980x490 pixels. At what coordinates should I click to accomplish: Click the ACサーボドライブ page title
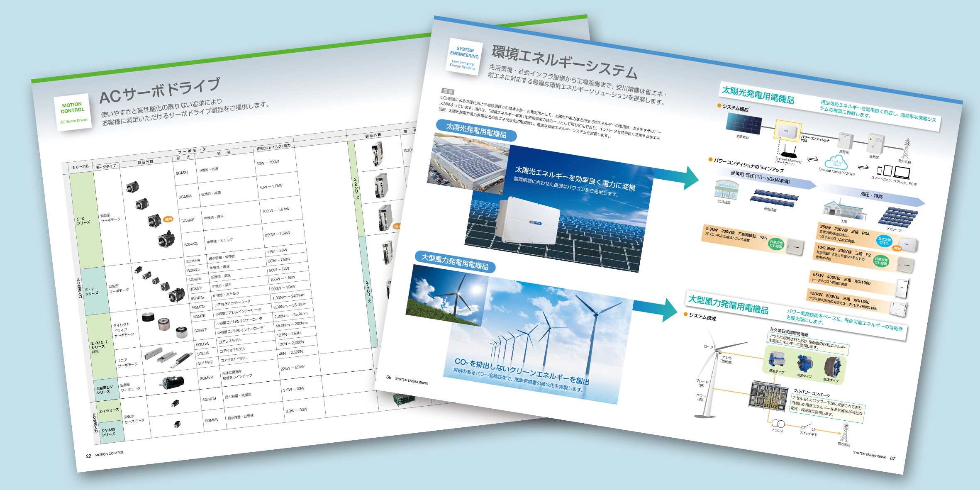click(x=160, y=91)
